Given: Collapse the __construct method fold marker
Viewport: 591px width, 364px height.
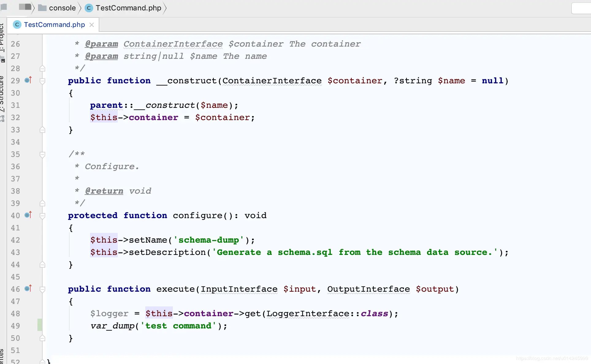Looking at the screenshot, I should [43, 81].
